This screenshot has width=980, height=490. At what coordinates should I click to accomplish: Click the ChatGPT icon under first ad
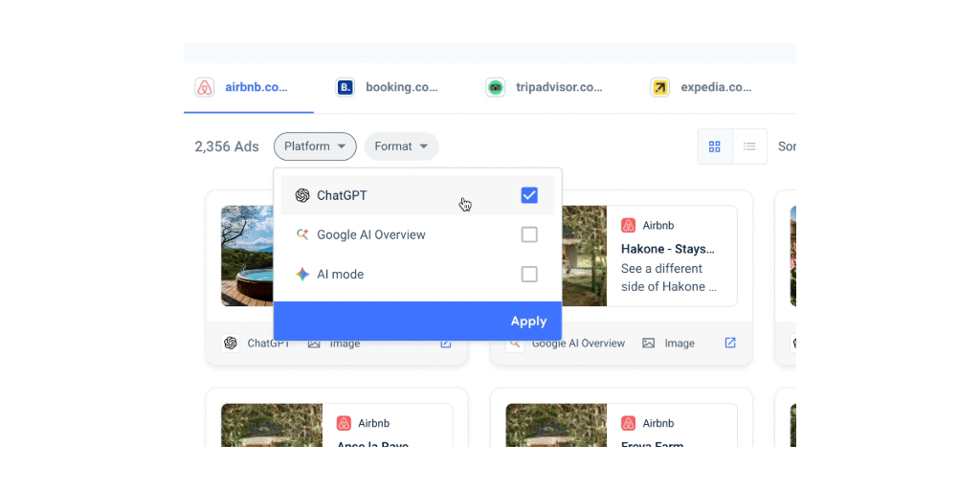pyautogui.click(x=231, y=344)
